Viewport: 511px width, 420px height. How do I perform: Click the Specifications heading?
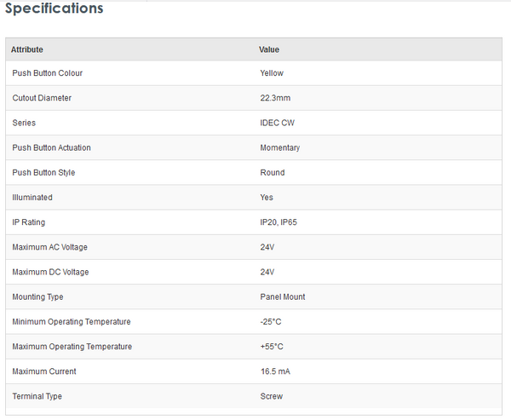pos(55,9)
